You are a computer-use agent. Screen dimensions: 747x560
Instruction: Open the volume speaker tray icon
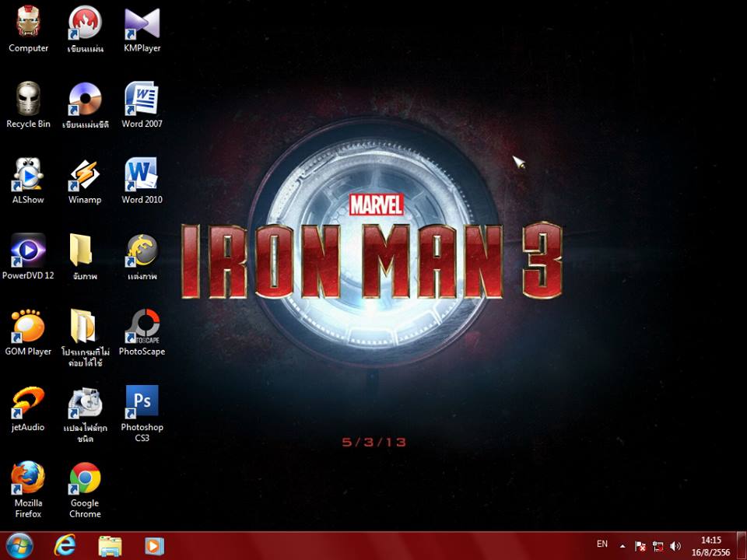(x=675, y=546)
